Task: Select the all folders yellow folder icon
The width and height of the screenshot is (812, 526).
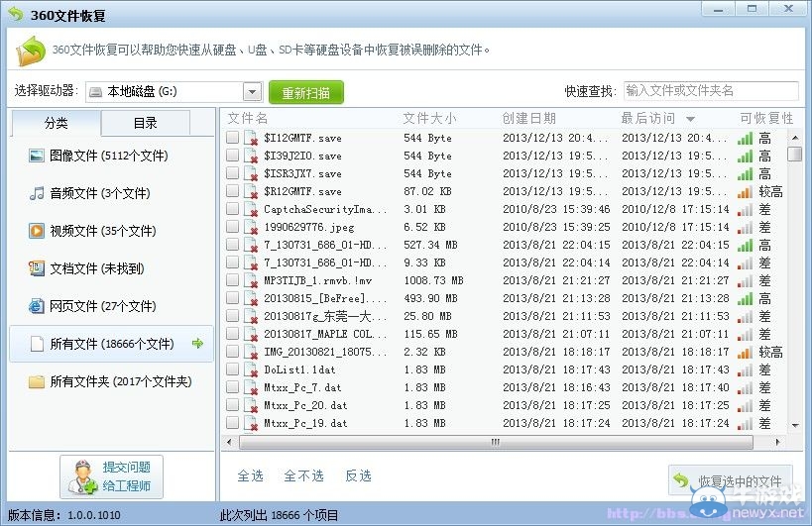Action: coord(37,381)
